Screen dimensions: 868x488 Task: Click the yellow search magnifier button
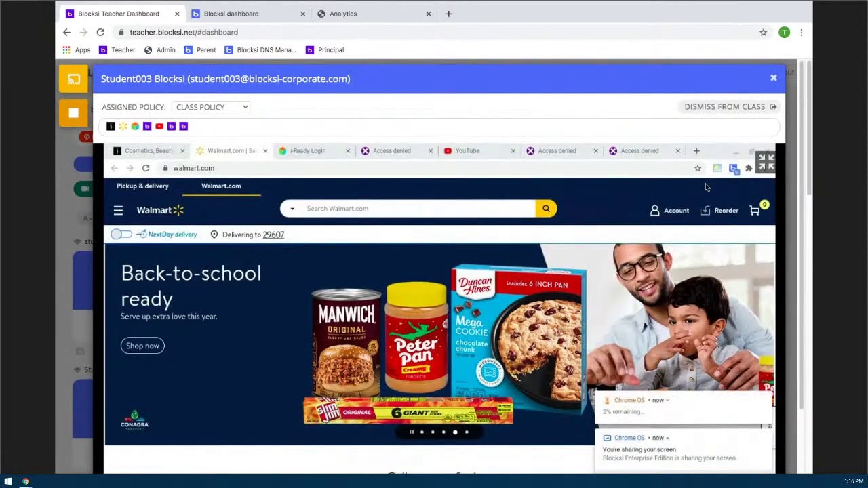546,209
